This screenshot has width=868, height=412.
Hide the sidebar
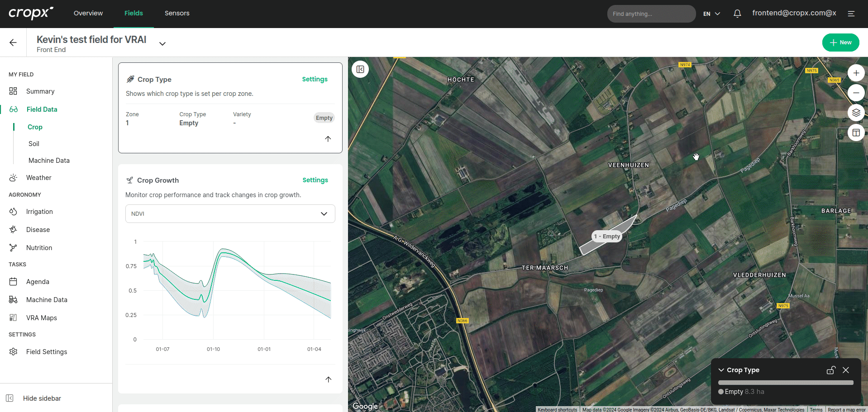(42, 398)
